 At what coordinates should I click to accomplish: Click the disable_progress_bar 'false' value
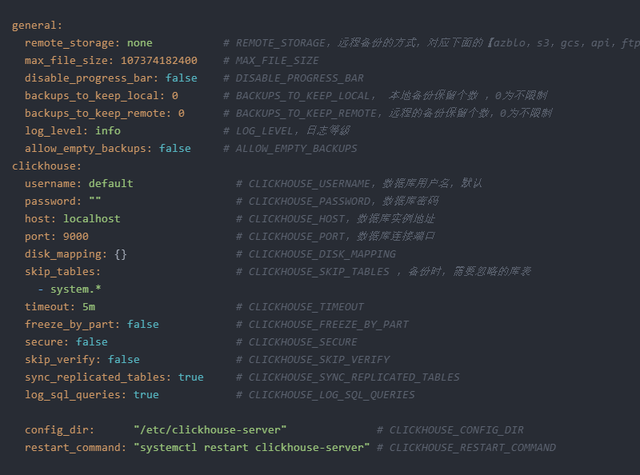182,78
